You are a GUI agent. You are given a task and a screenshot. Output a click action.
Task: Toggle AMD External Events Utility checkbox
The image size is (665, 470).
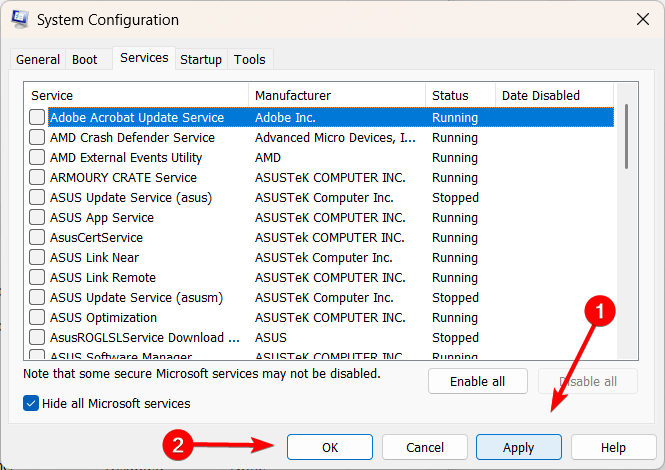point(37,157)
